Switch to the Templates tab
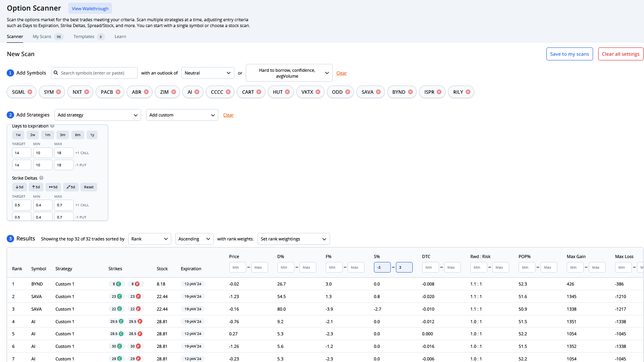Screen dimensions: 644x362 coord(89,36)
